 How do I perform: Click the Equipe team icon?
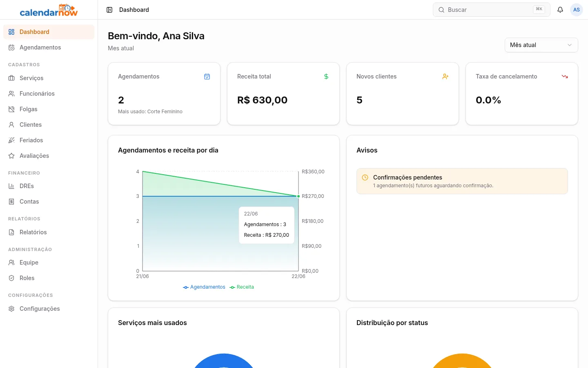click(x=11, y=263)
